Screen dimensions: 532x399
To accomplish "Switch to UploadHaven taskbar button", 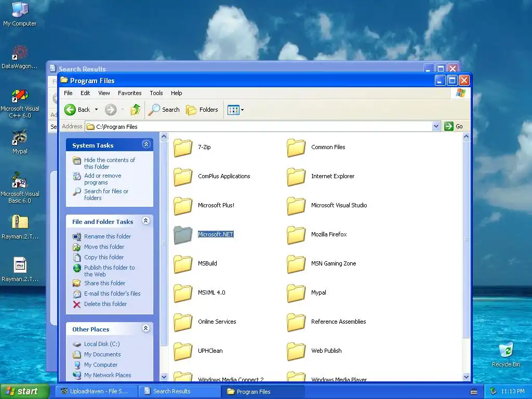I will pyautogui.click(x=96, y=391).
